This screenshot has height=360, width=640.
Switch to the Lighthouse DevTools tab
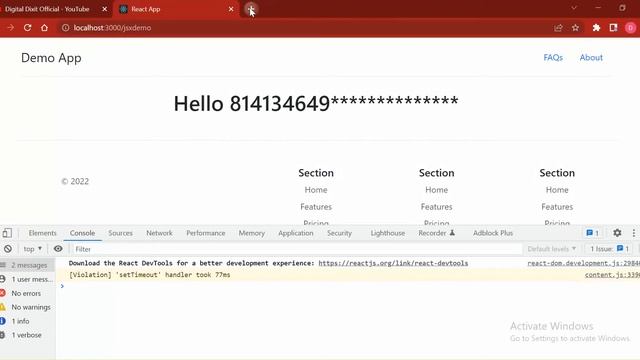(x=388, y=233)
